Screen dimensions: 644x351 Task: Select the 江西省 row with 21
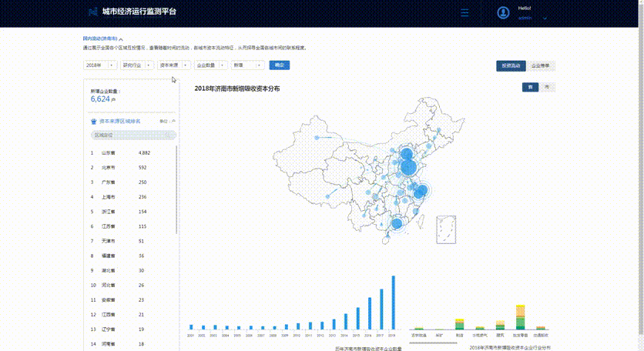pyautogui.click(x=132, y=315)
